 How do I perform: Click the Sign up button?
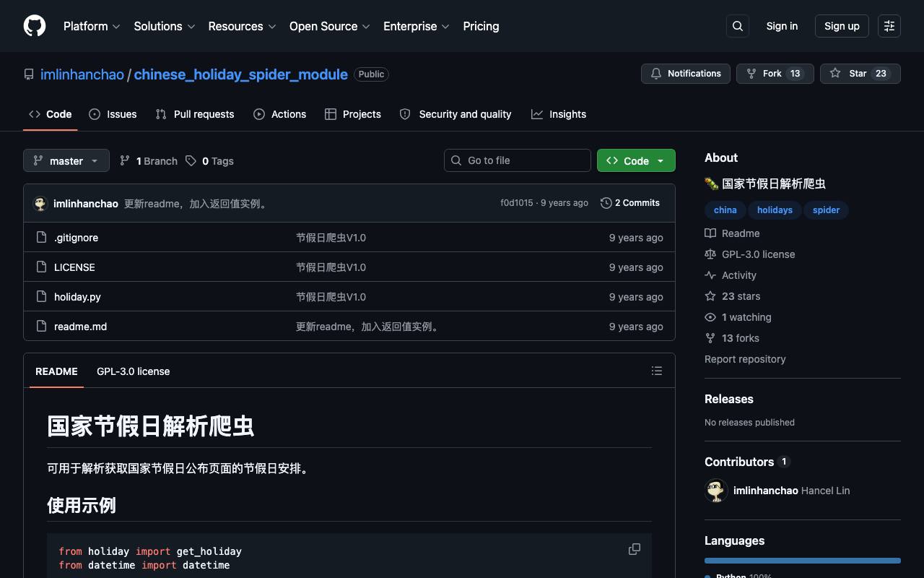(842, 26)
